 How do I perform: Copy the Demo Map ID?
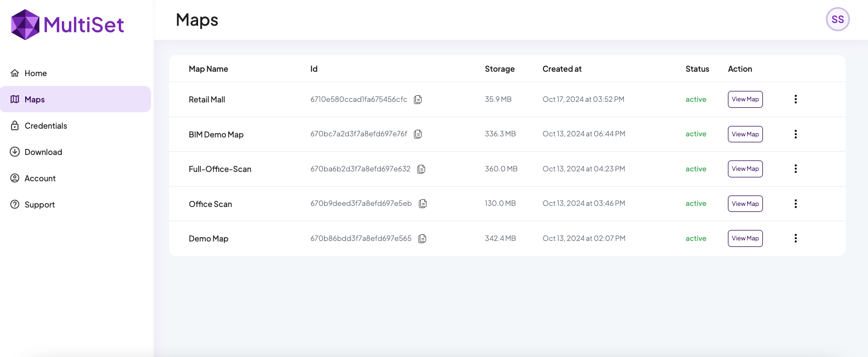point(422,239)
